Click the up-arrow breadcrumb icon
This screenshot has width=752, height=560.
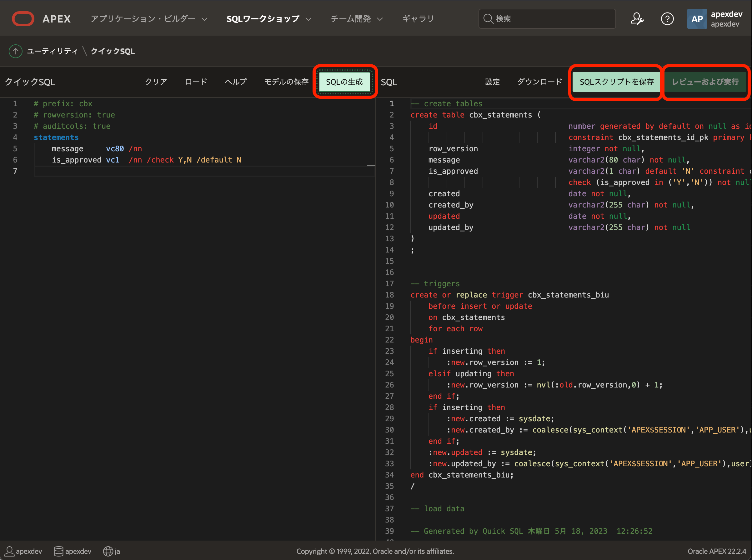point(15,51)
